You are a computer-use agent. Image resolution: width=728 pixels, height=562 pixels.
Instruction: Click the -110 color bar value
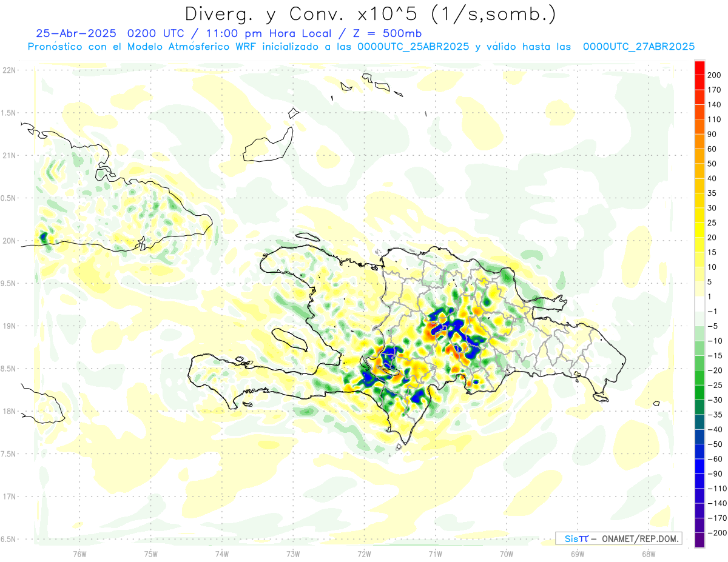[718, 489]
